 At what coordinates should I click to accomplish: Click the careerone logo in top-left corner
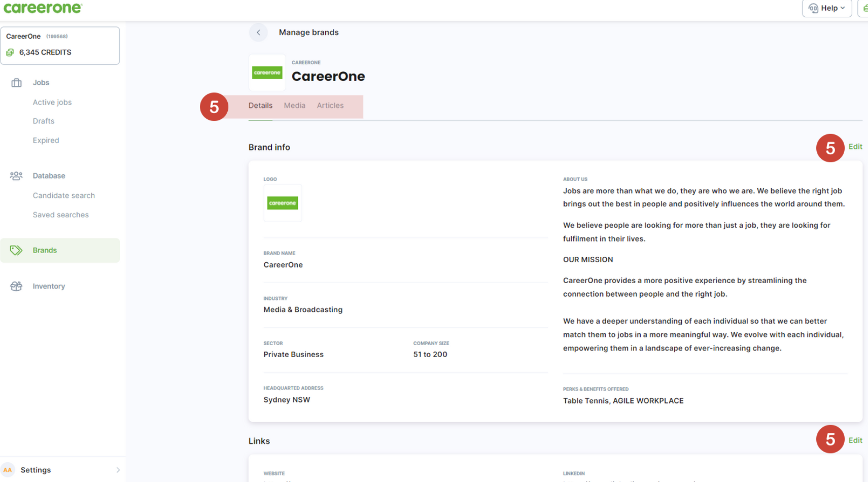coord(43,8)
